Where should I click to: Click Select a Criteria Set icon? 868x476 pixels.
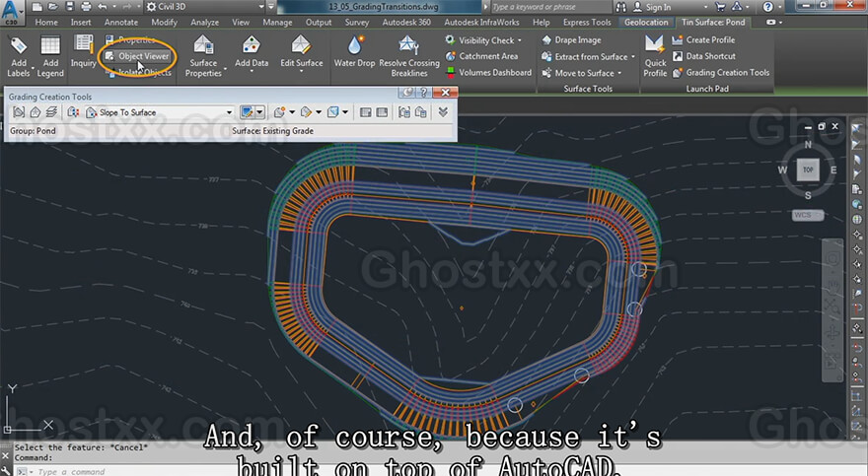coord(73,112)
